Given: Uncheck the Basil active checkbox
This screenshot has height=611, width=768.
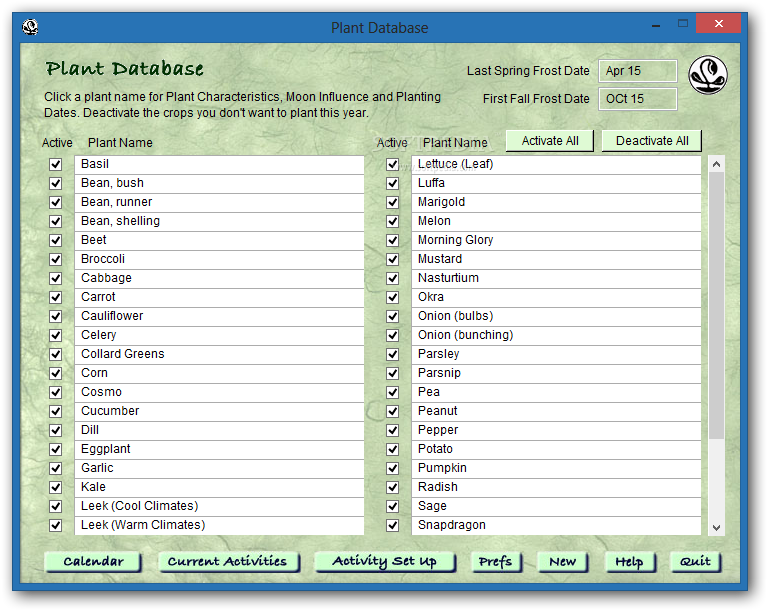Looking at the screenshot, I should pos(55,164).
